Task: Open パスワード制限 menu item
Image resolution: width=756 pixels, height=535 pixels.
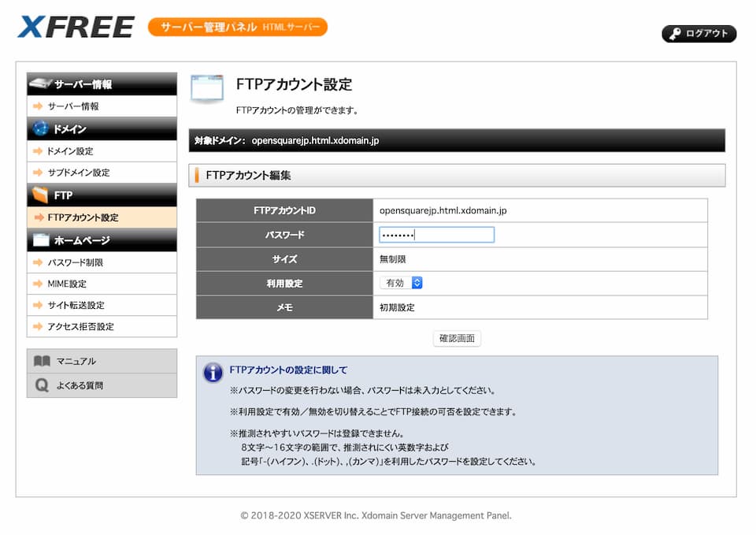Action: coord(75,262)
